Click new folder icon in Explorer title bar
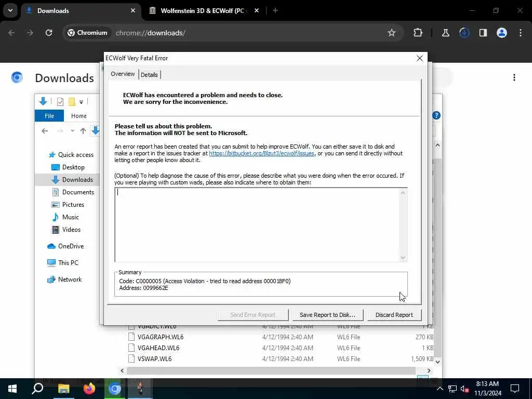Viewport: 532px width, 399px height. coord(72,101)
